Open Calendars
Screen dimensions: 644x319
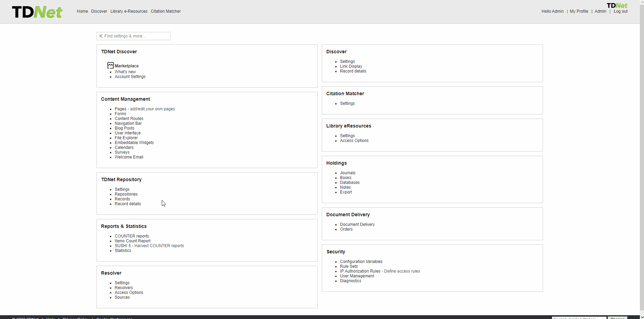click(x=124, y=147)
